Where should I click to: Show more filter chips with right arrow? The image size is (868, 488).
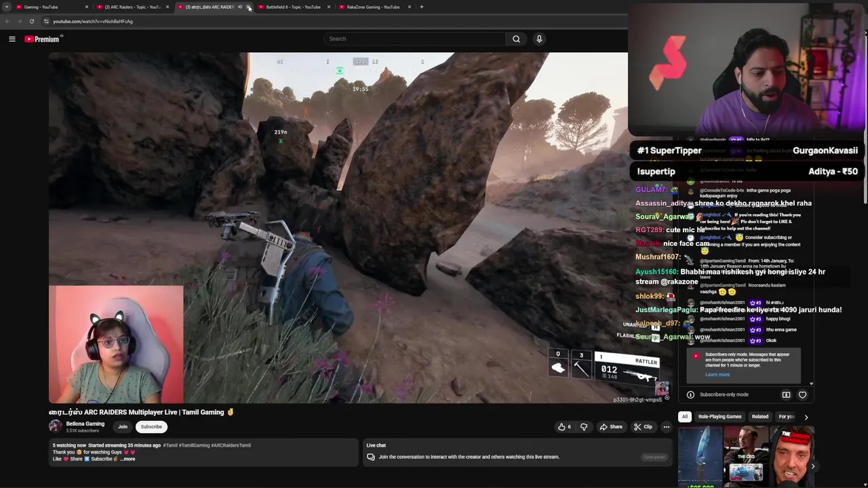coord(806,417)
